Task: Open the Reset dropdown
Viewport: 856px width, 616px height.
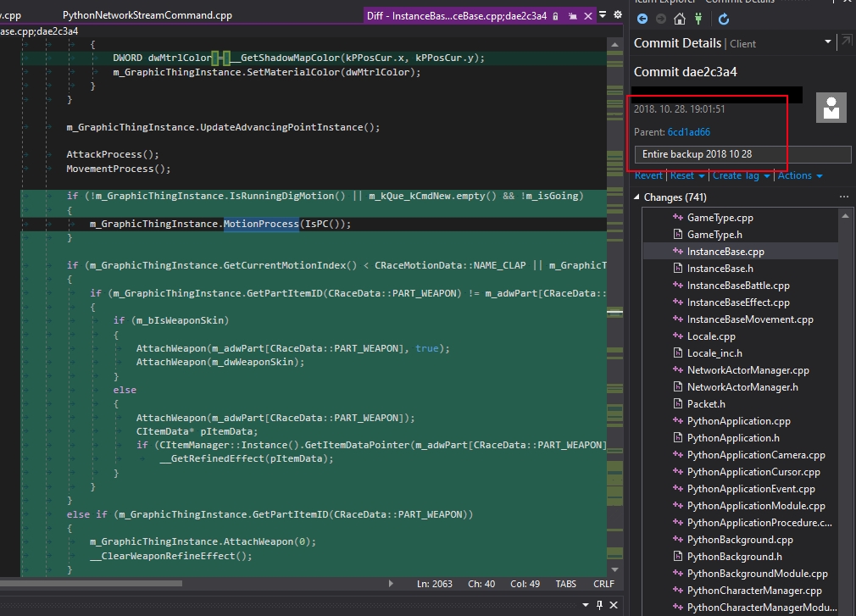Action: click(x=686, y=175)
